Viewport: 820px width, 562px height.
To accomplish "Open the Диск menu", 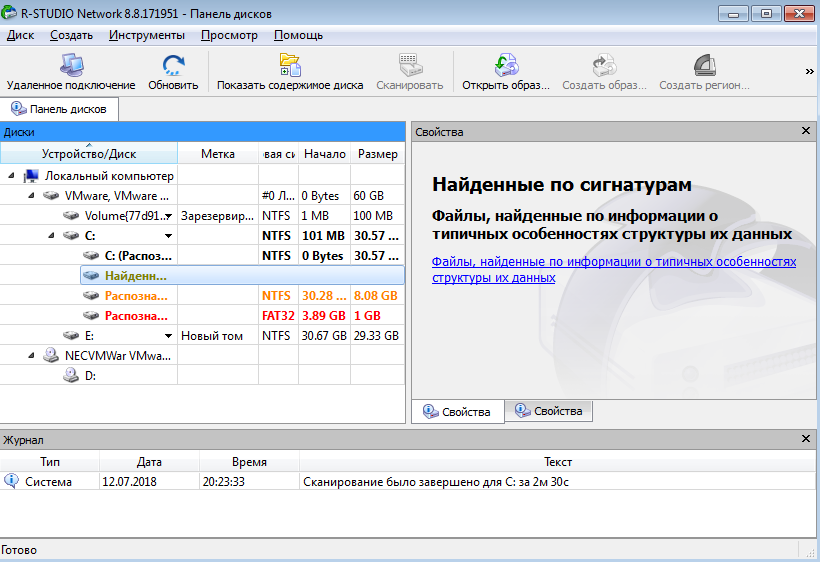I will click(x=20, y=35).
